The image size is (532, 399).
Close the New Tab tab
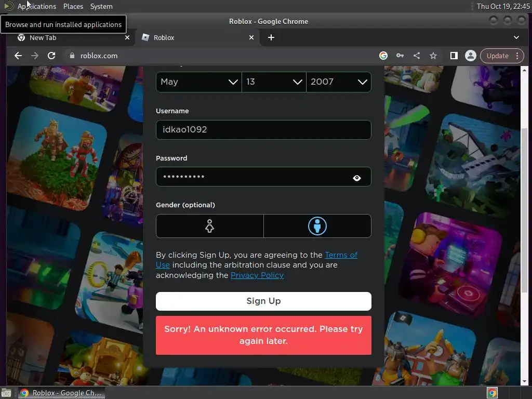tap(127, 37)
